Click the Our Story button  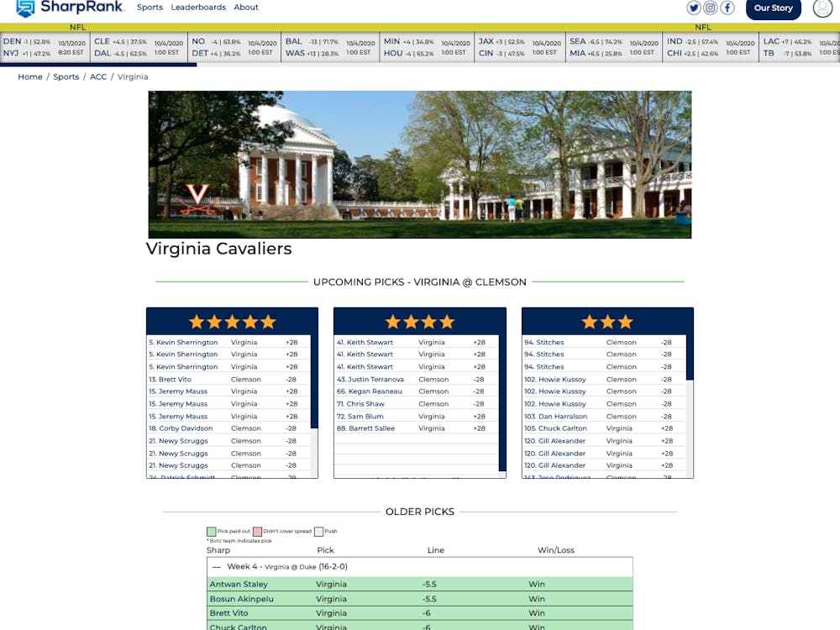(773, 8)
